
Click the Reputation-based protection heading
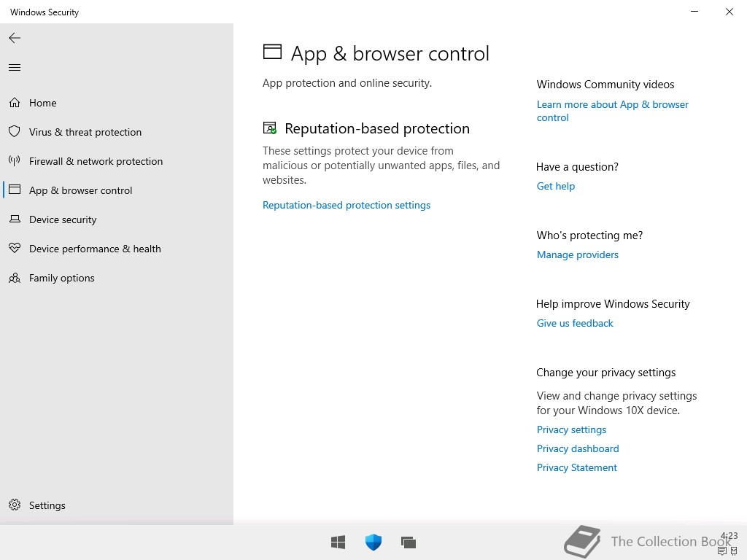point(377,128)
